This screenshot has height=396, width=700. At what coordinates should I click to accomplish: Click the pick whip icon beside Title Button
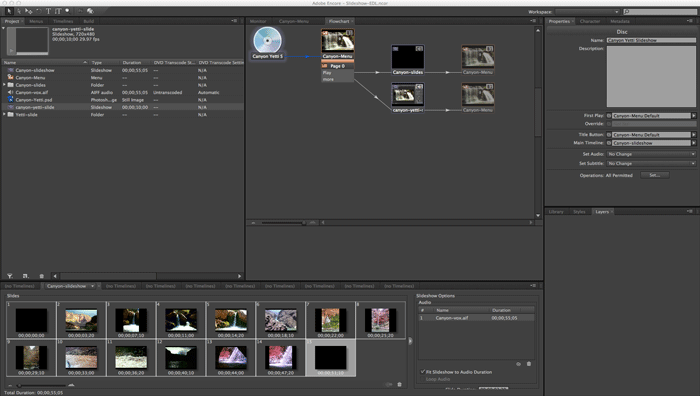tap(608, 135)
